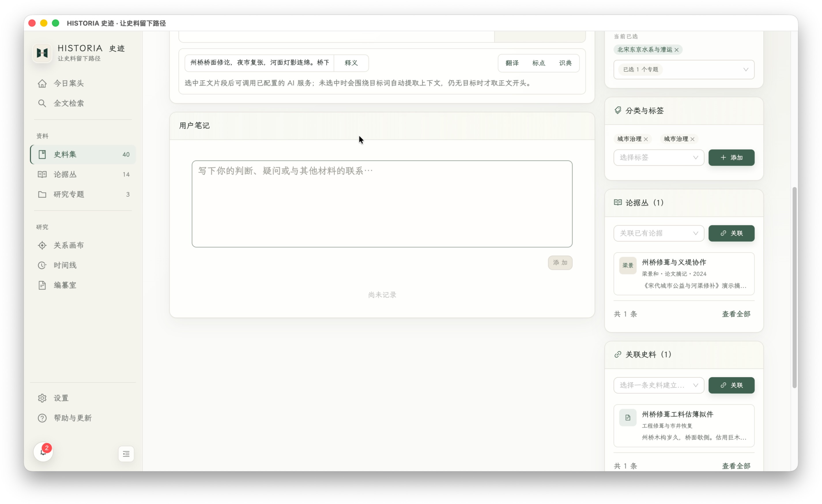Remove second 城市治理 tag
The width and height of the screenshot is (822, 504).
693,139
